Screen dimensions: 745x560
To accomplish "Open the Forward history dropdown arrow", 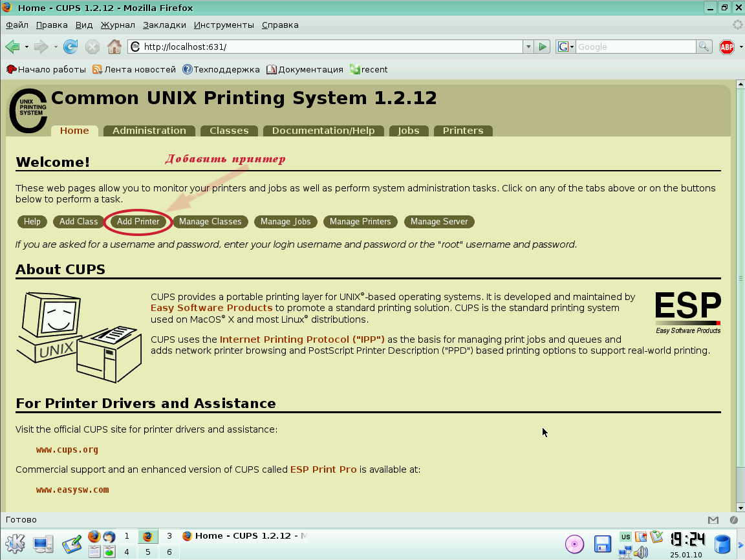I will pos(56,47).
